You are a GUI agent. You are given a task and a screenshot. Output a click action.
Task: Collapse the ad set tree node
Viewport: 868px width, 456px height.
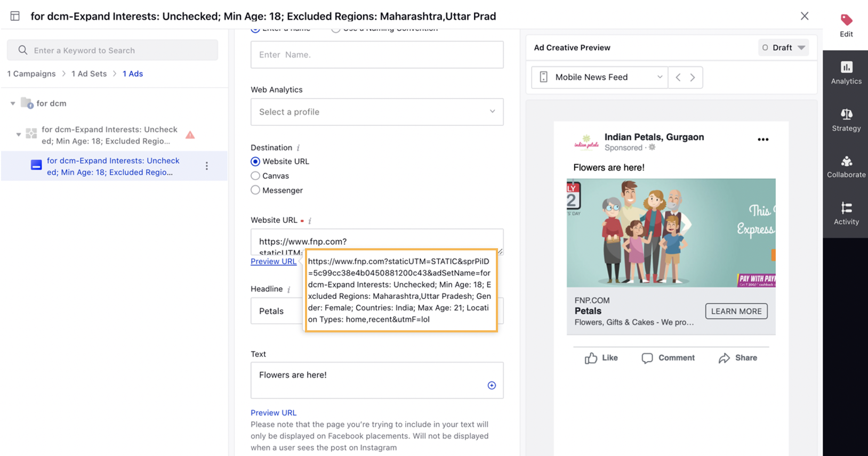click(x=19, y=134)
